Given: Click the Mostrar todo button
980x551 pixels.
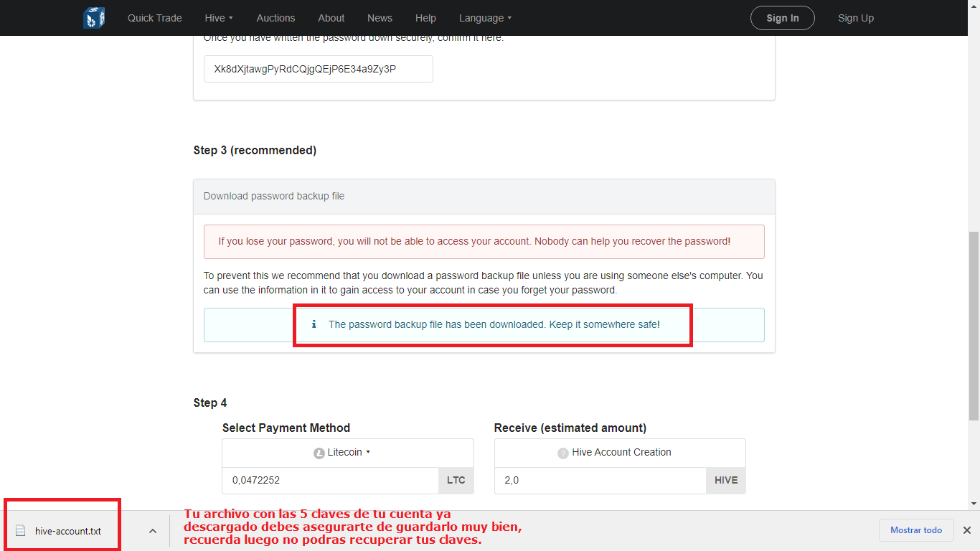Looking at the screenshot, I should pyautogui.click(x=916, y=530).
